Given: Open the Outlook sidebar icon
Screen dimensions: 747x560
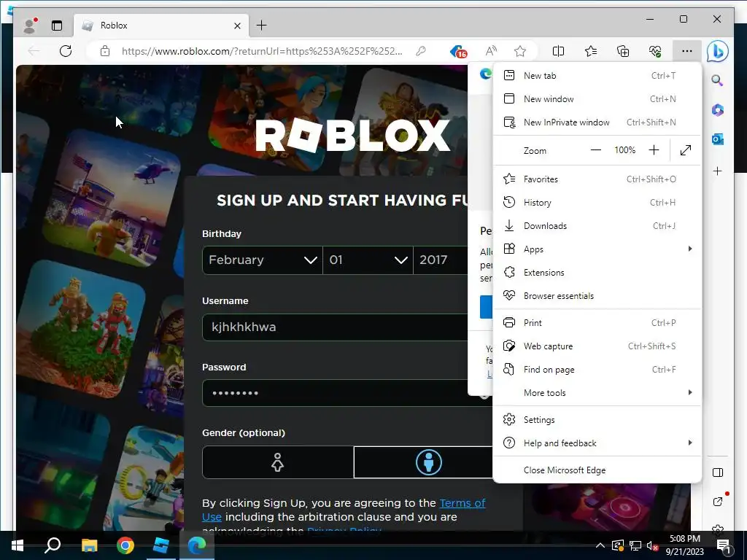Looking at the screenshot, I should click(718, 139).
